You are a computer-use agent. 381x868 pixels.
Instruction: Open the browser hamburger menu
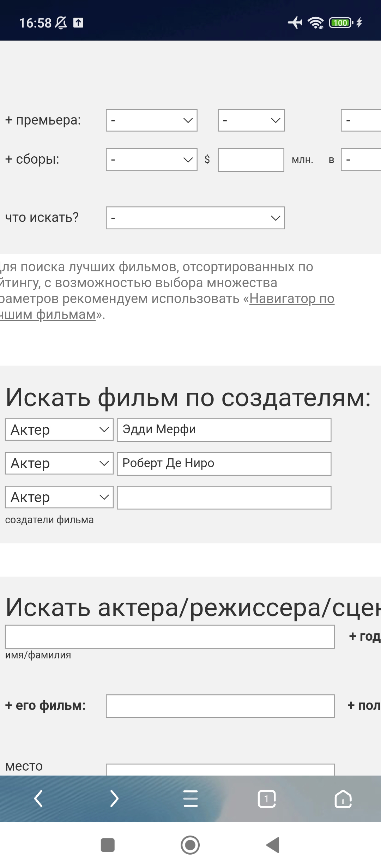[x=190, y=798]
